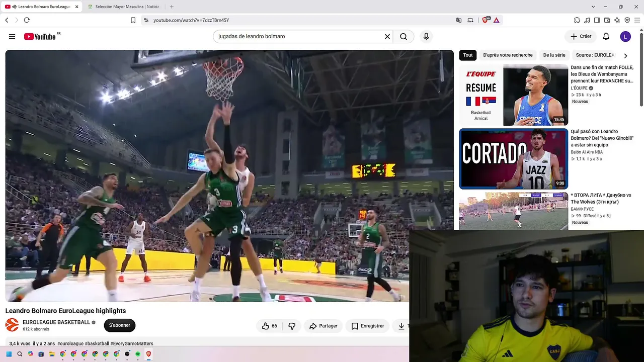Image resolution: width=644 pixels, height=362 pixels.
Task: Reload the page
Action: point(27,20)
